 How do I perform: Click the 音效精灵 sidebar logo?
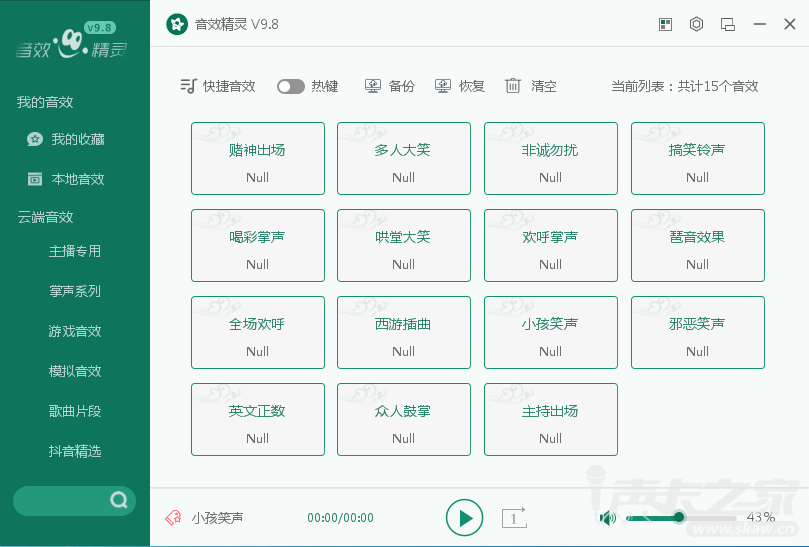pos(71,41)
